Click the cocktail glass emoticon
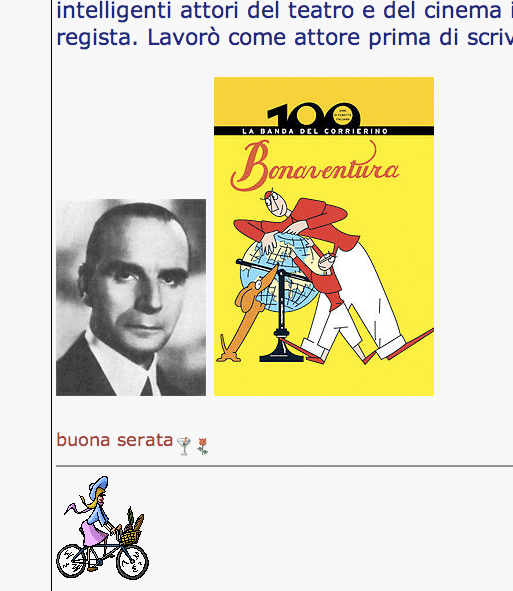This screenshot has height=591, width=513. click(184, 446)
